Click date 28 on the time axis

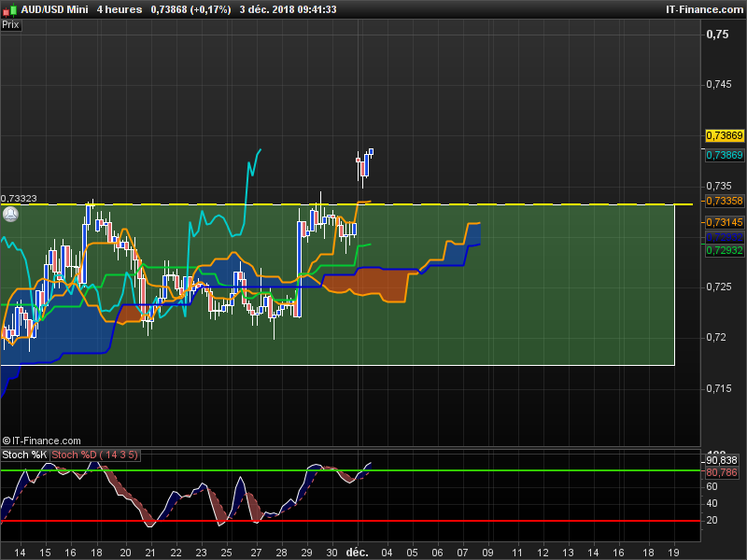click(x=282, y=553)
